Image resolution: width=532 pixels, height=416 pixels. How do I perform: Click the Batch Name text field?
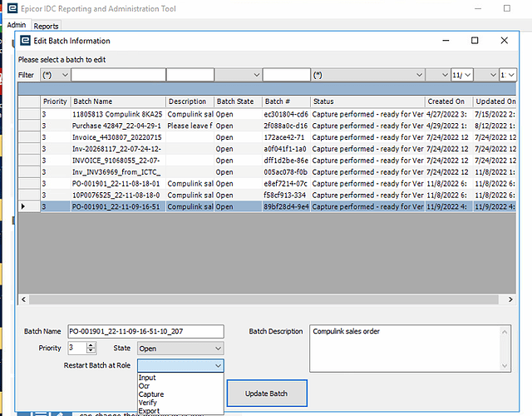[146, 331]
